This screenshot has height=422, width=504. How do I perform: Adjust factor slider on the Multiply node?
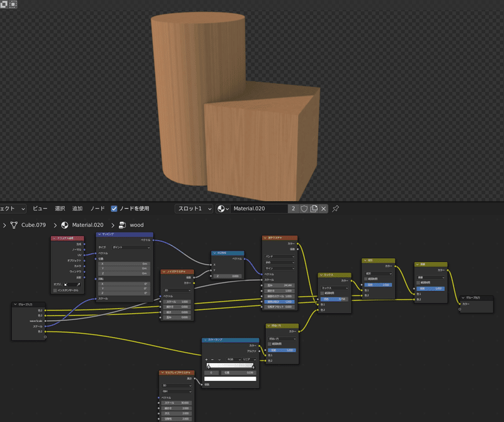coord(430,288)
